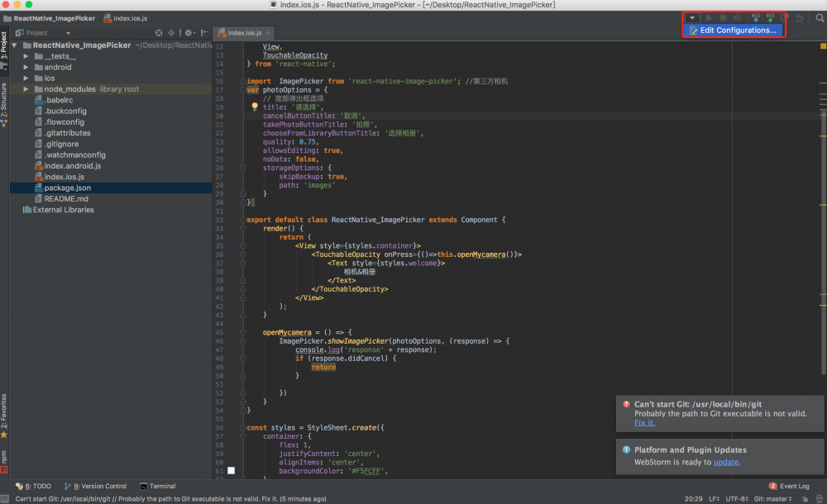Click the intention lightbulb on line 19
The height and width of the screenshot is (504, 827).
(255, 107)
